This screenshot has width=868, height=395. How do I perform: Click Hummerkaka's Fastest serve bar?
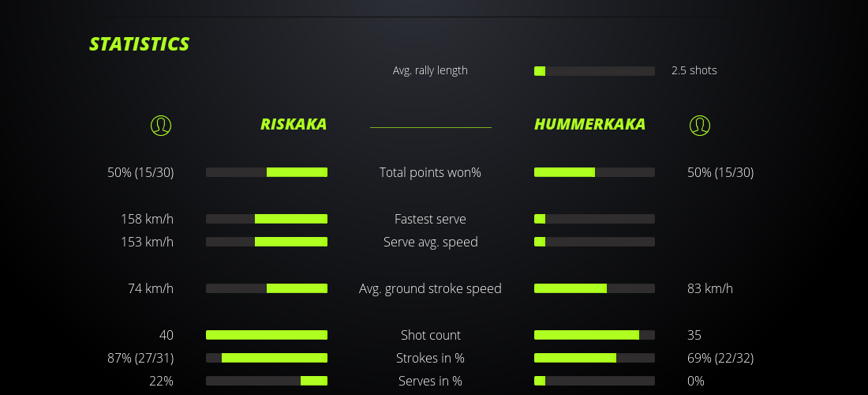coord(594,219)
